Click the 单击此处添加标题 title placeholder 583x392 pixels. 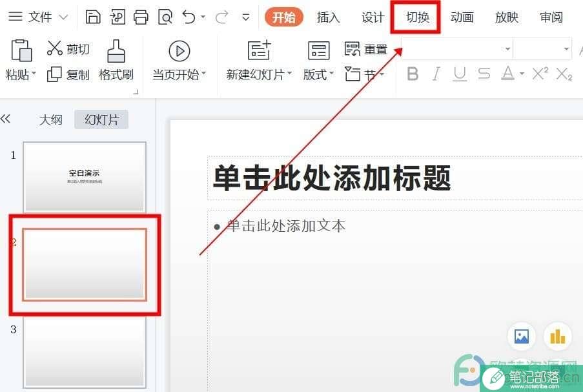(x=332, y=178)
